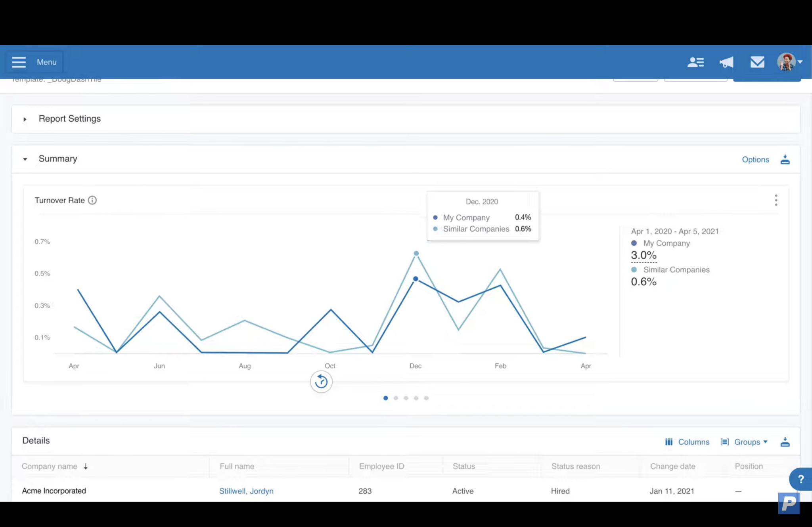Open the Groups dropdown
812x527 pixels.
747,442
